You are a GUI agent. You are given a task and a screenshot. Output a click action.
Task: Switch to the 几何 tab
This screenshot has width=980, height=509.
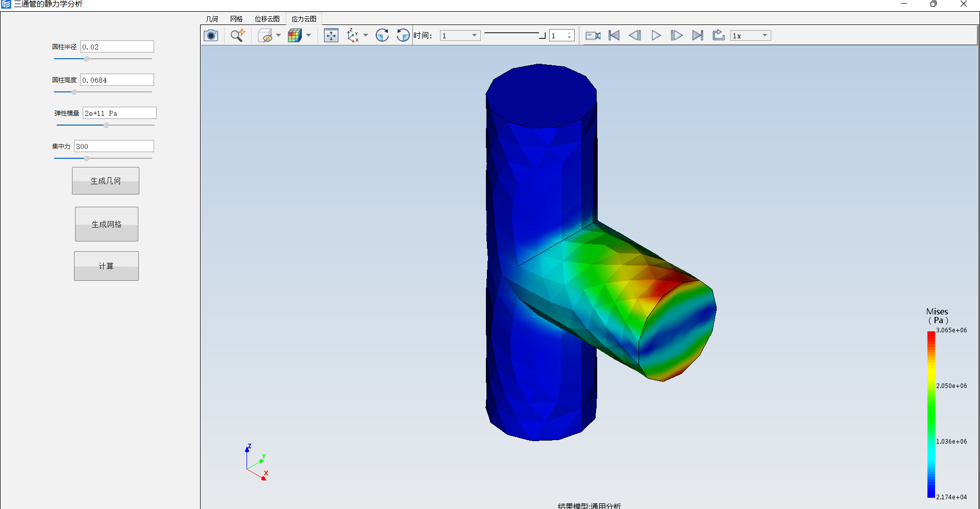coord(212,19)
